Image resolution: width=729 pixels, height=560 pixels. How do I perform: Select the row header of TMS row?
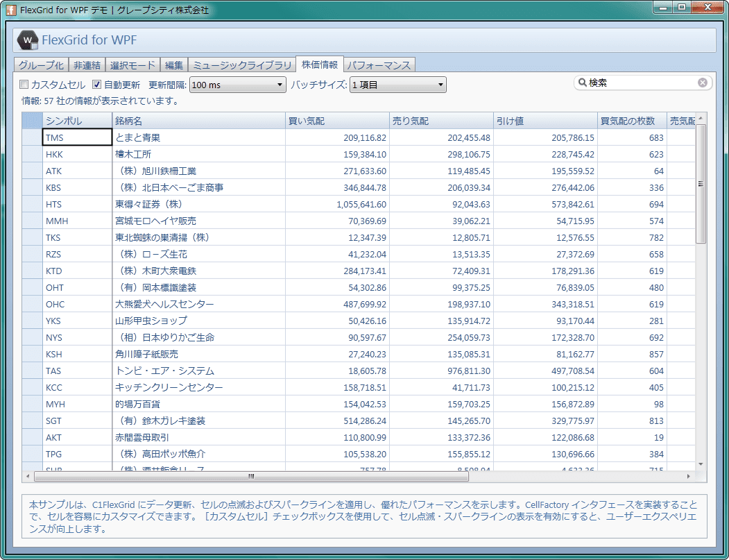(x=32, y=137)
